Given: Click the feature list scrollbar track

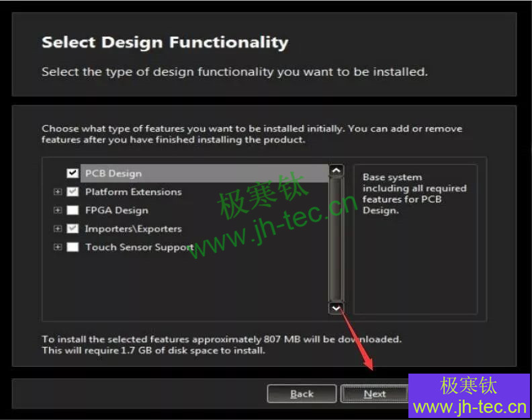Looking at the screenshot, I should pyautogui.click(x=337, y=239).
